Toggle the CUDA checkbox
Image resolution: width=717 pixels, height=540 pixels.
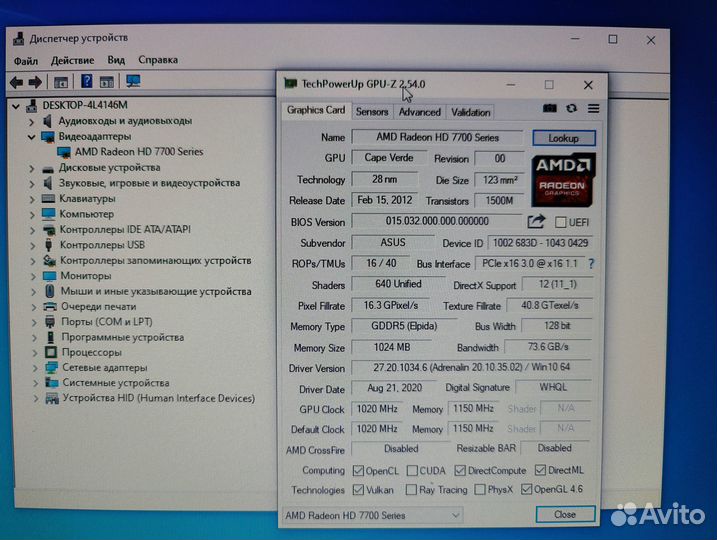412,470
